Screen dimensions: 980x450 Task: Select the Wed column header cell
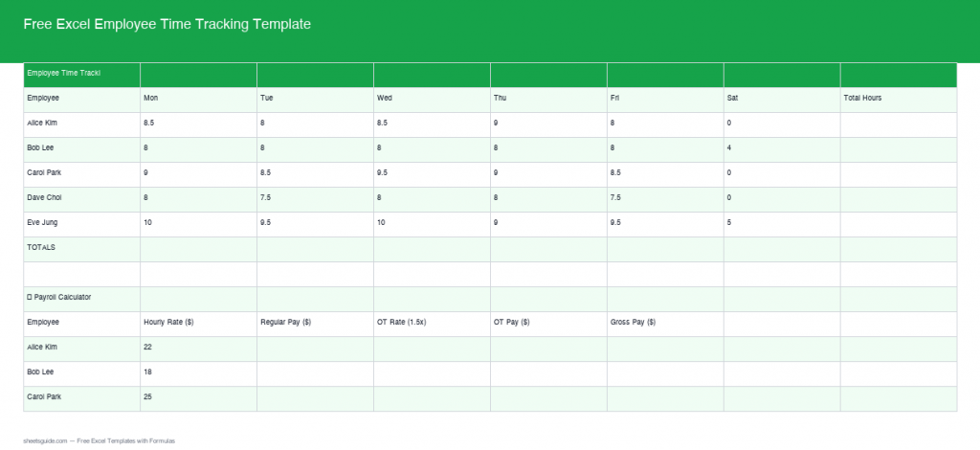[x=432, y=99]
